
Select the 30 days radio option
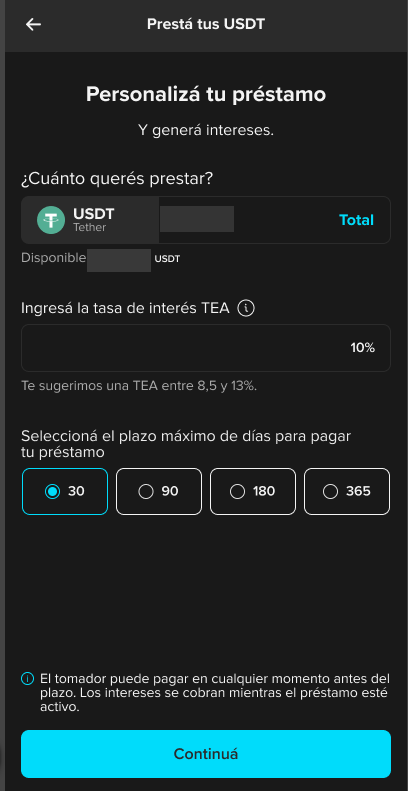point(65,491)
